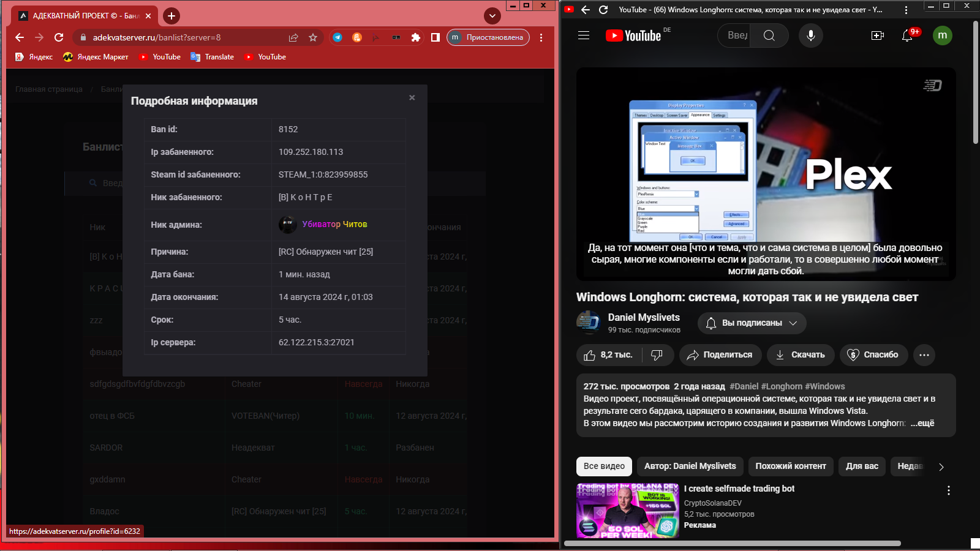This screenshot has width=980, height=551.
Task: Select server IP 62.122.215.3:27021
Action: click(x=316, y=342)
